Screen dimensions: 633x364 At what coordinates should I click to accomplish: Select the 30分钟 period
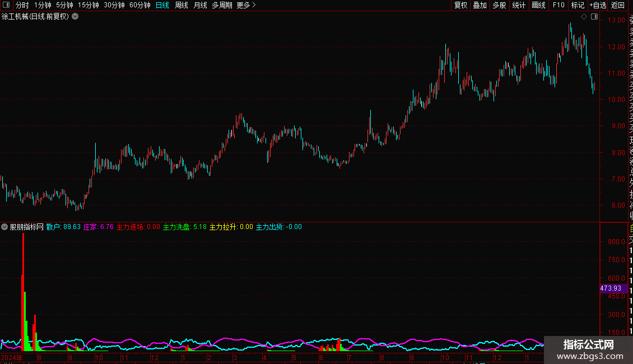[x=114, y=5]
